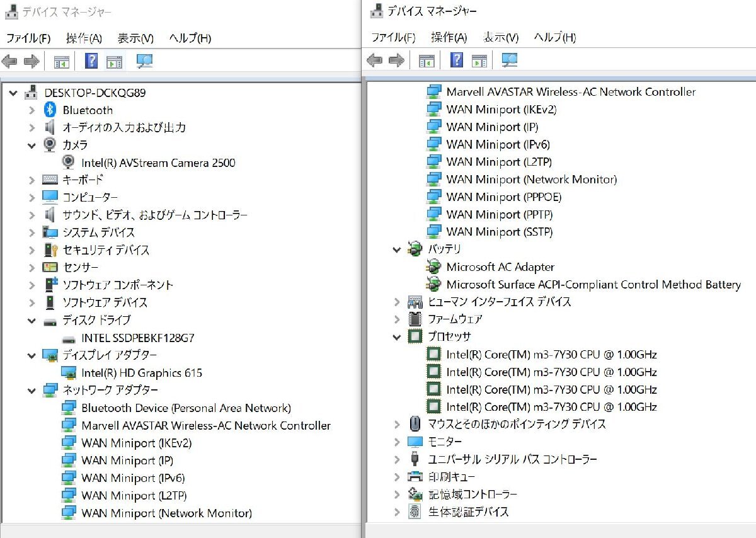The height and width of the screenshot is (538, 756).
Task: Click scan for hardware changes icon, left window
Action: tap(145, 61)
